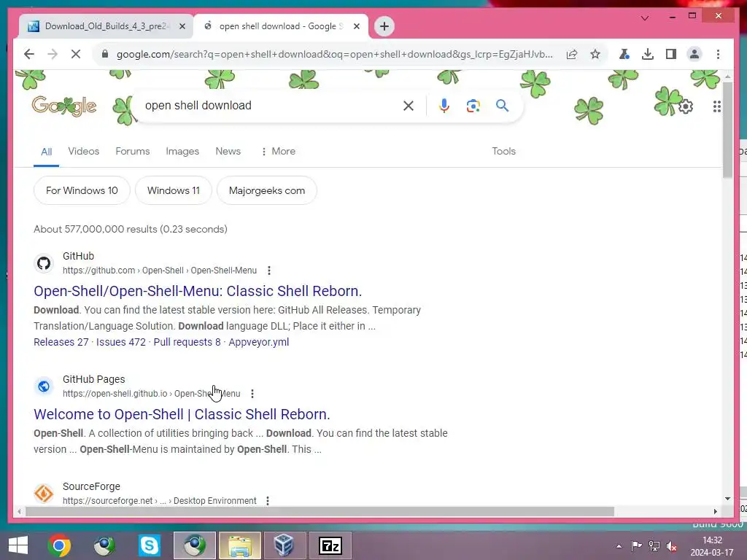Search by image with Google Lens
Screen dimensions: 747x560
pos(473,106)
